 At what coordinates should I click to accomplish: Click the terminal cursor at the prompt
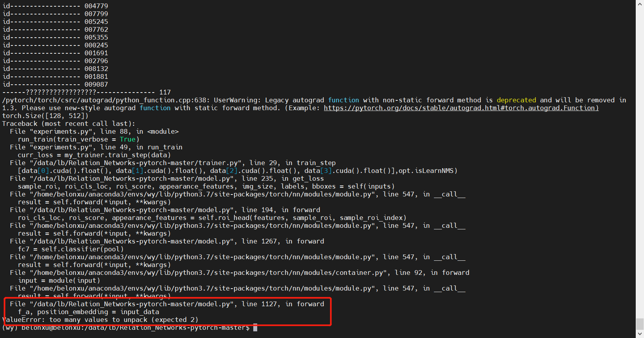tap(255, 327)
